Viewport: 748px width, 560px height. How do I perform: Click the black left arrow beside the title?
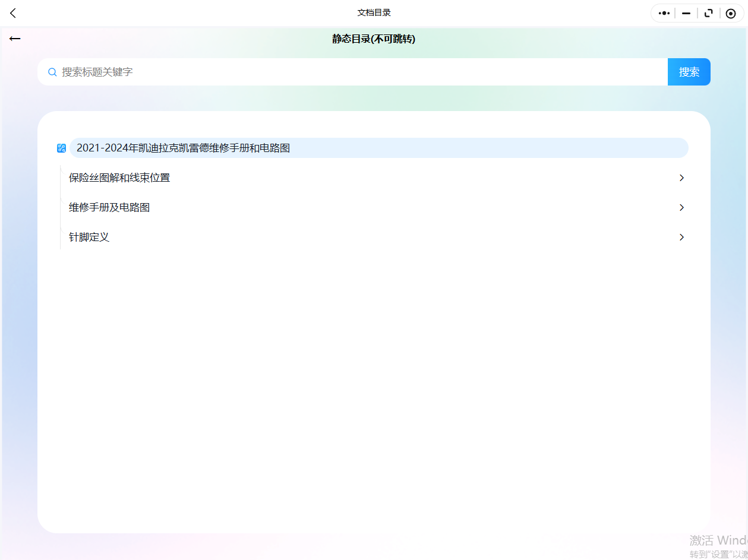point(15,39)
